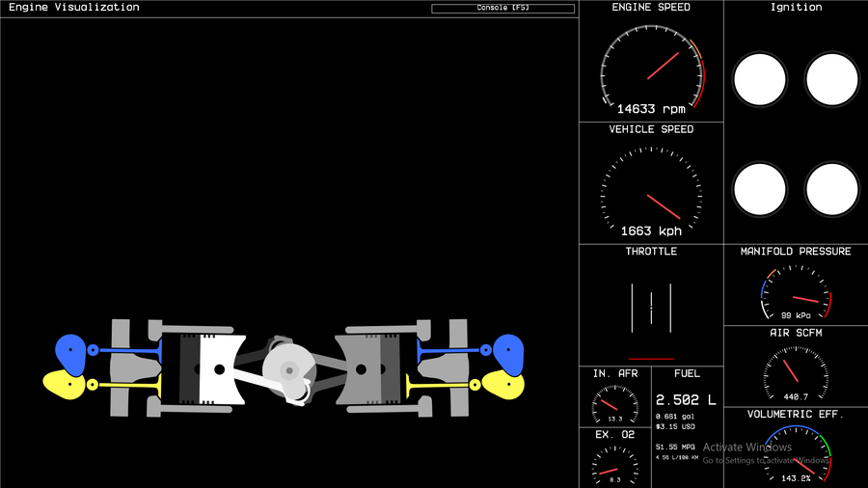
Task: Click the Engine Speed tachometer needle
Action: click(664, 66)
